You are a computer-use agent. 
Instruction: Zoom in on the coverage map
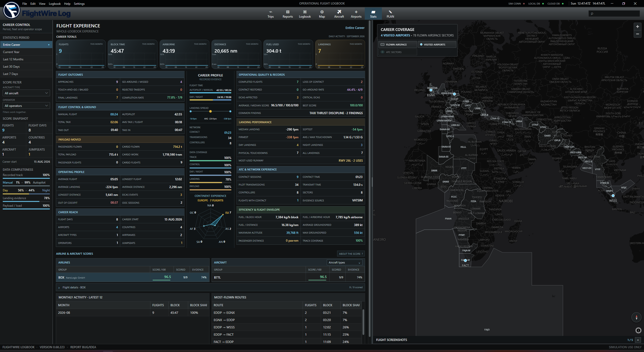point(637,26)
